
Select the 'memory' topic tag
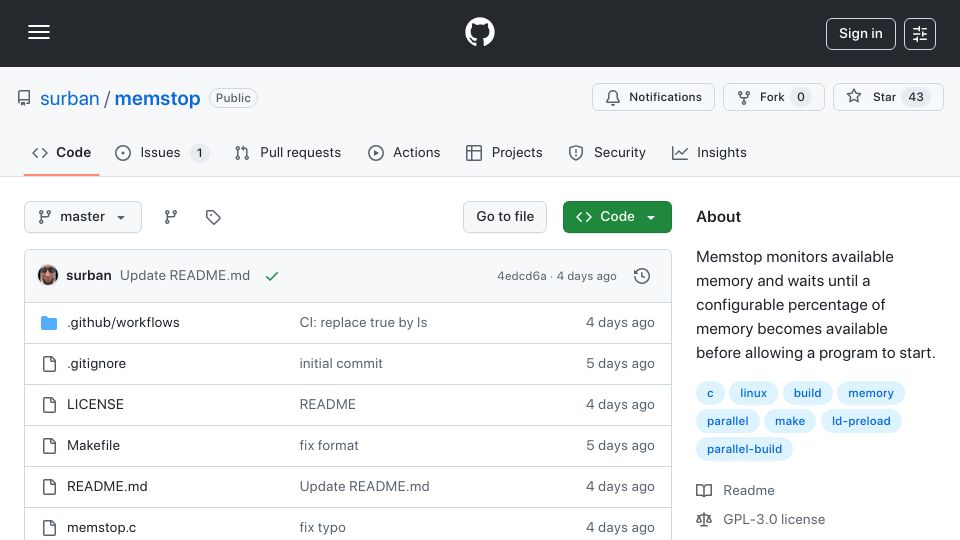click(871, 393)
